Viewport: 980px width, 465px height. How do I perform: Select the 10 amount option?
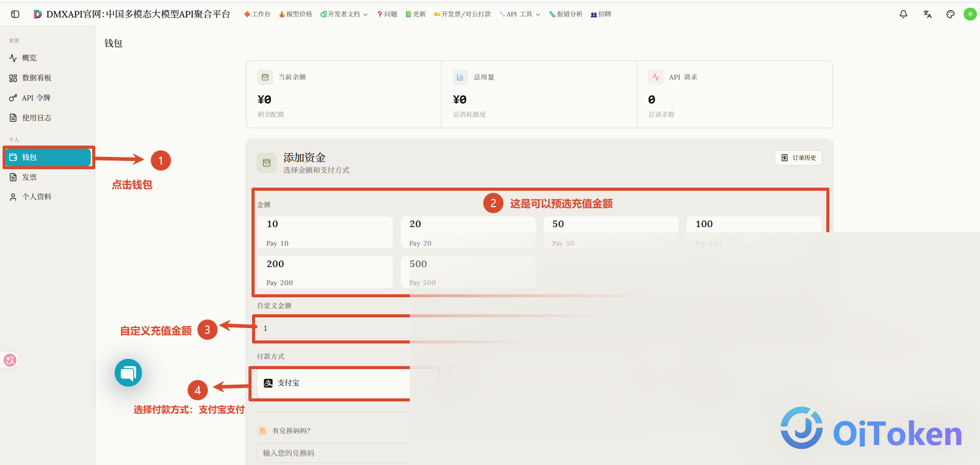coord(325,232)
